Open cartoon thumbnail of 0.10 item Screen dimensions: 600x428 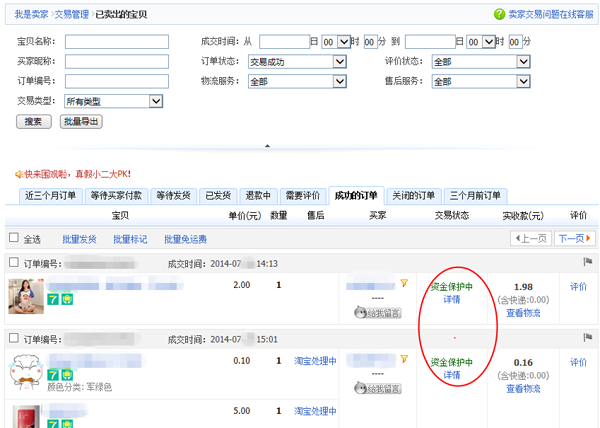tap(26, 372)
